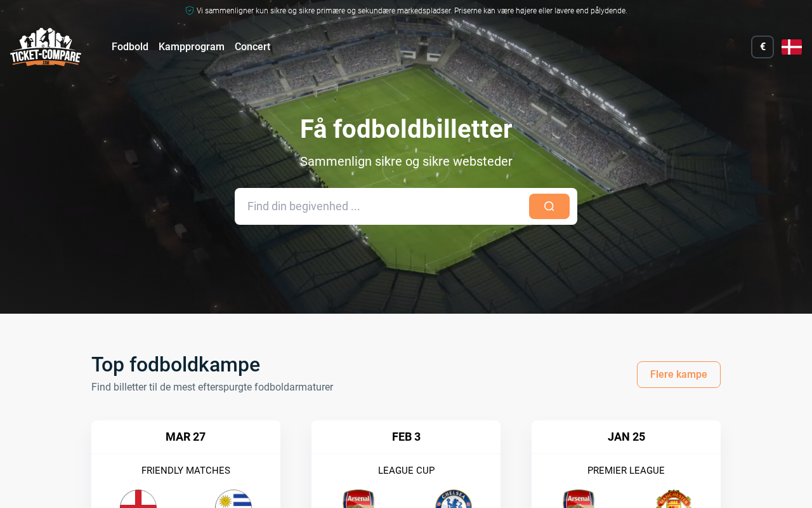Click the Chelsea crest in League Cup card
Screen dimensions: 812x508
coord(454,499)
